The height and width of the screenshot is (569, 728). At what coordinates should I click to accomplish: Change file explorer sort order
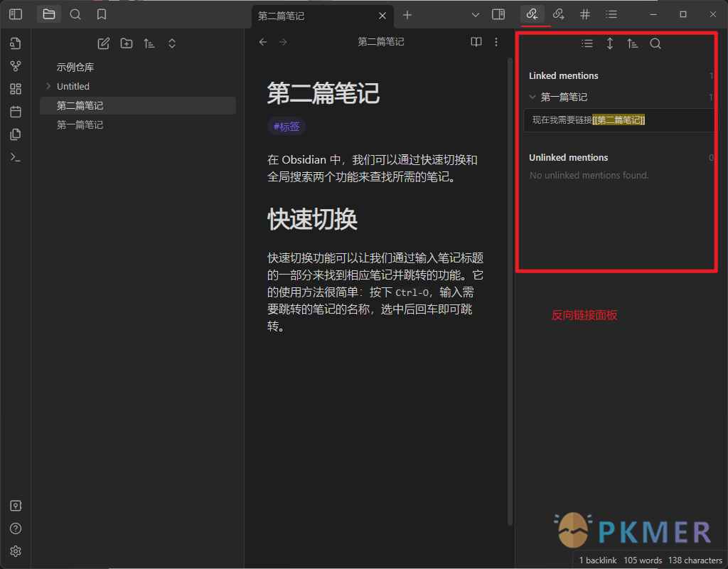coord(149,43)
